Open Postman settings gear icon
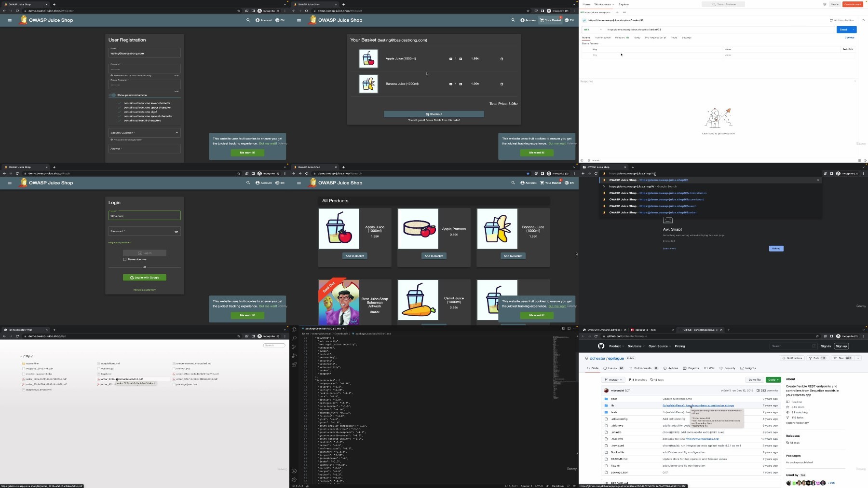Screen dimensions: 868x488 825,4
